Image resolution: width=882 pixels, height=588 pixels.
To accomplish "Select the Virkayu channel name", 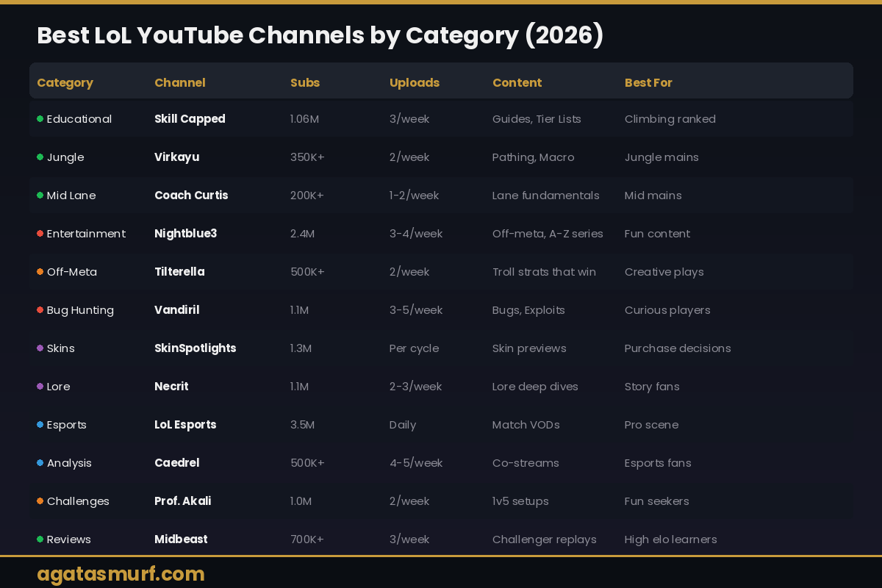I will tap(176, 157).
